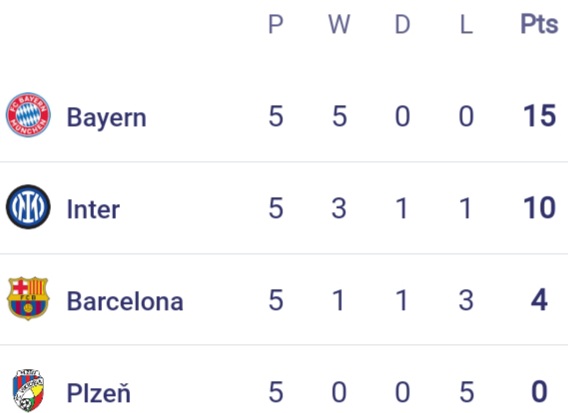Click the Bayern Munich club crest

pos(28,114)
